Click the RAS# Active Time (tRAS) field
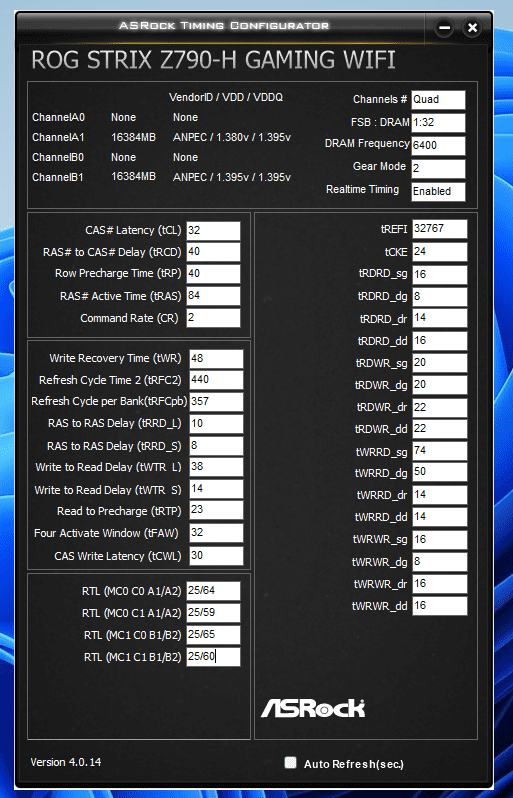513x798 pixels. point(213,296)
